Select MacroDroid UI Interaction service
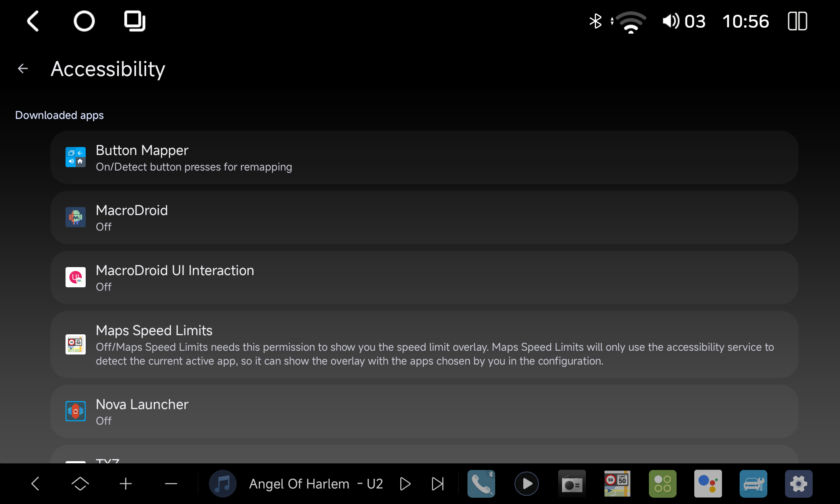The height and width of the screenshot is (504, 840). coord(424,277)
